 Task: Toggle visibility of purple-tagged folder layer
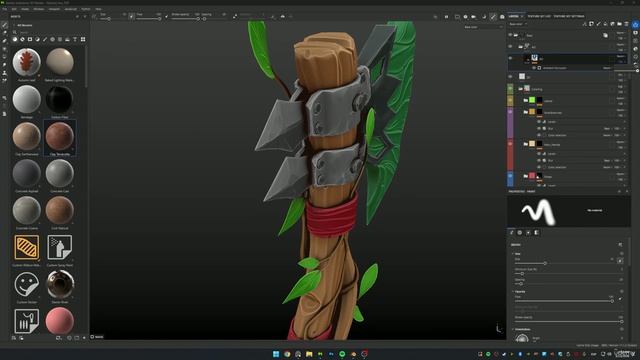click(510, 111)
